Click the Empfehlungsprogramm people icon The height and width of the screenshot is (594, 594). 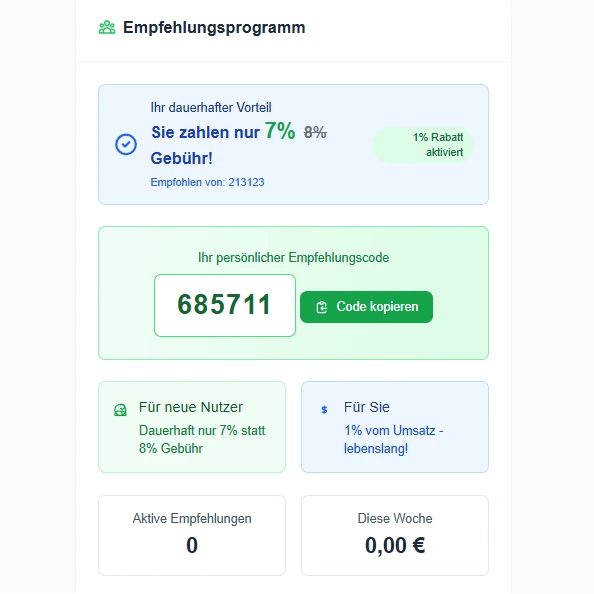107,28
